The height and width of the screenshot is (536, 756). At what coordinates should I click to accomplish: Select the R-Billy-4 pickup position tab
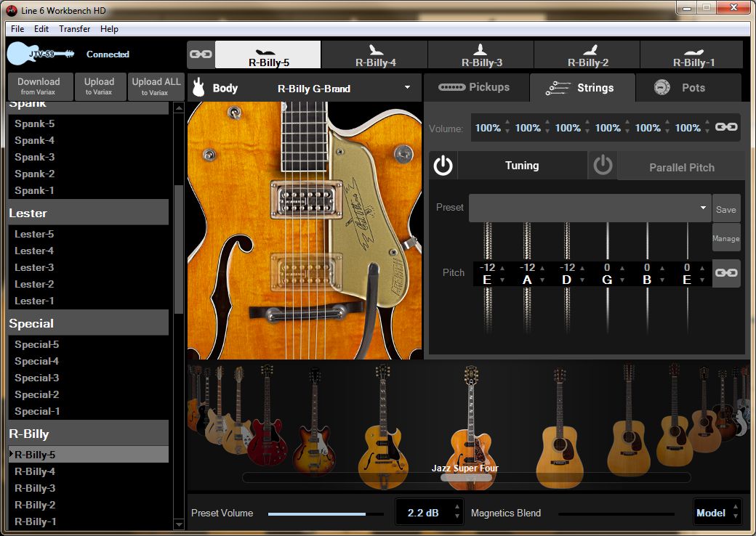tap(374, 55)
